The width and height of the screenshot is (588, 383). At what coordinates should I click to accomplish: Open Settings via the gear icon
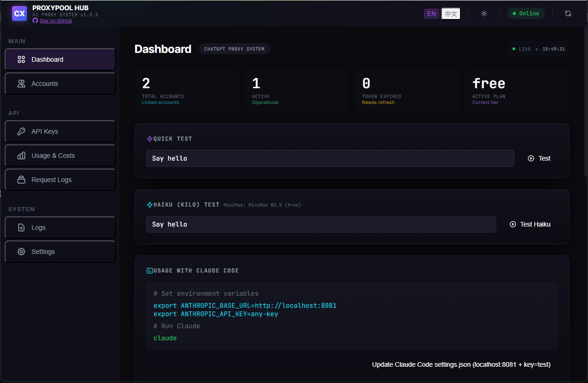[x=21, y=251]
